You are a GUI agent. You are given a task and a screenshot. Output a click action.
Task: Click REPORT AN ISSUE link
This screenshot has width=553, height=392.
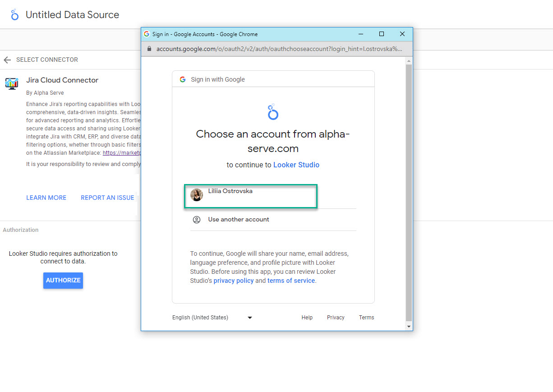pos(107,198)
